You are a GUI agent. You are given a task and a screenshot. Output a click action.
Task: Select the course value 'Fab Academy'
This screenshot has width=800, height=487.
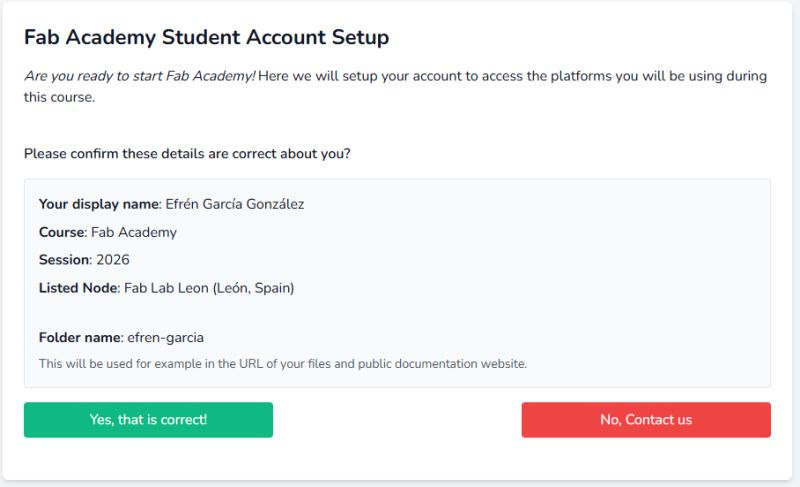pos(134,232)
